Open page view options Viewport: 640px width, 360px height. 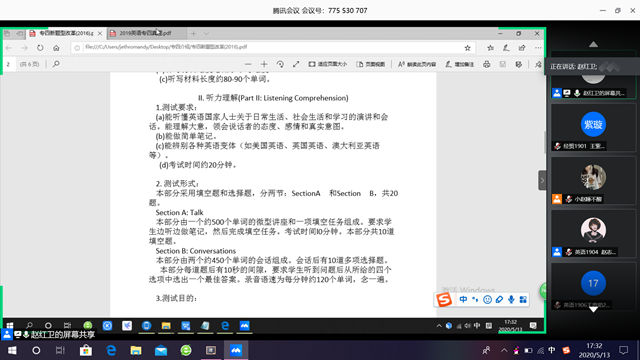371,64
